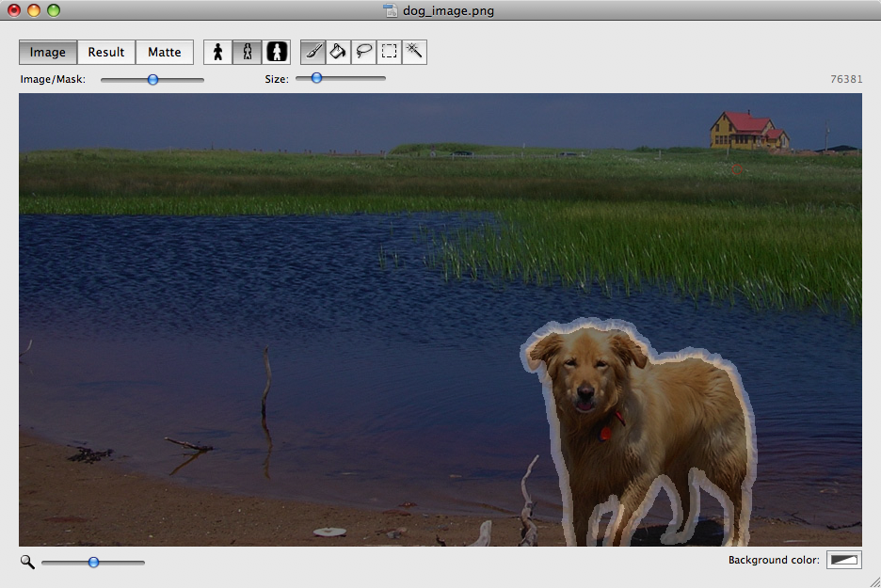Screen dimensions: 881x588
Task: Switch to the Image view tab
Action: click(x=48, y=52)
